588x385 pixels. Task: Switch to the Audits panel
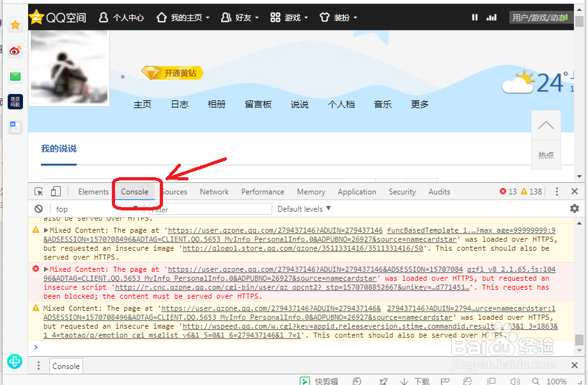point(439,192)
